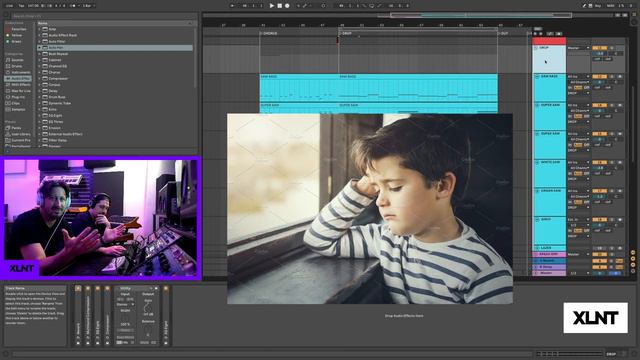Screen dimensions: 640x360
Task: Open the Plug-ins category
Action: coord(18,97)
